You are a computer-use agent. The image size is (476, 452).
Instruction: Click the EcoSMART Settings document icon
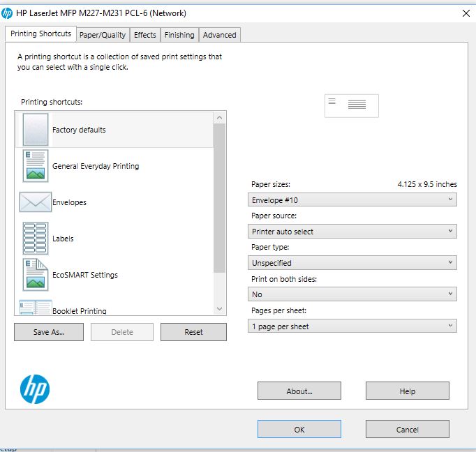[x=36, y=275]
